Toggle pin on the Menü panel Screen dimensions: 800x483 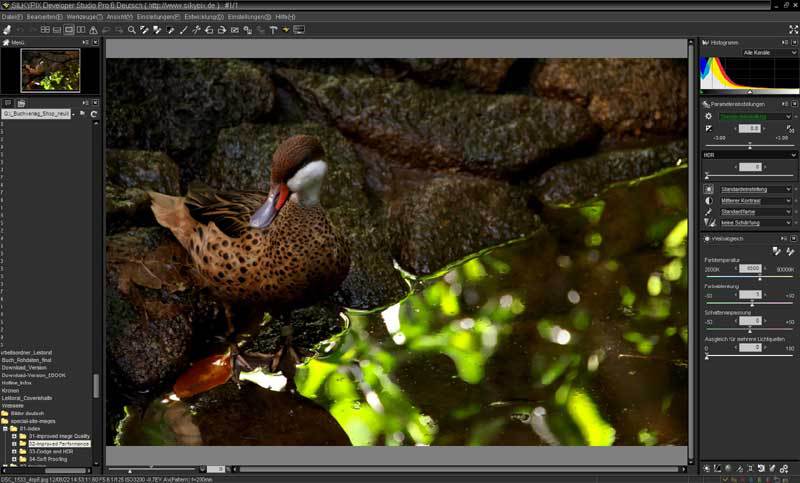[86, 42]
